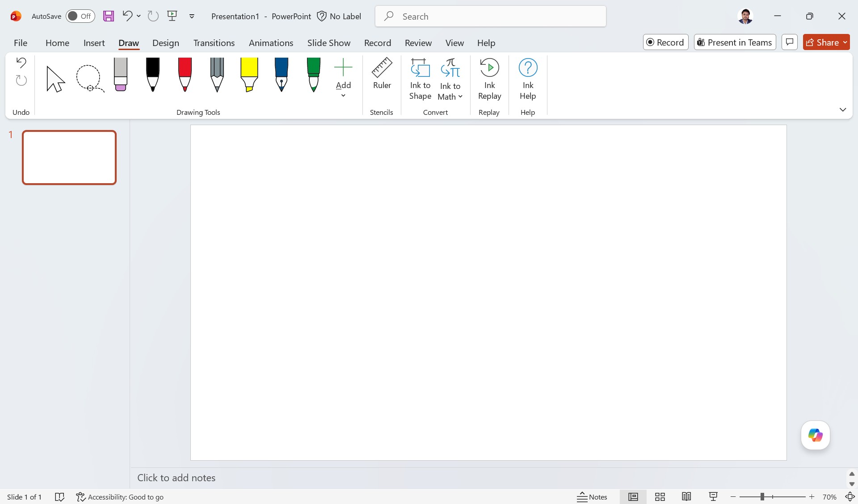Click Present in Teams button

click(735, 42)
